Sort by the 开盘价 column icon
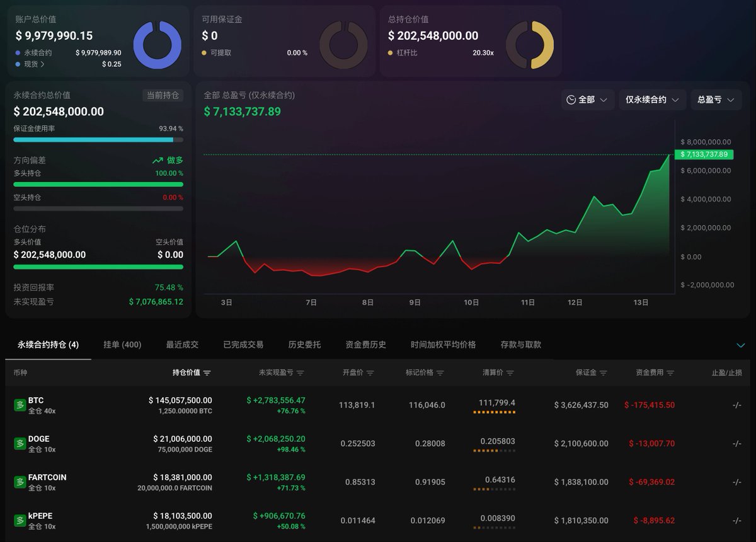 coord(370,373)
